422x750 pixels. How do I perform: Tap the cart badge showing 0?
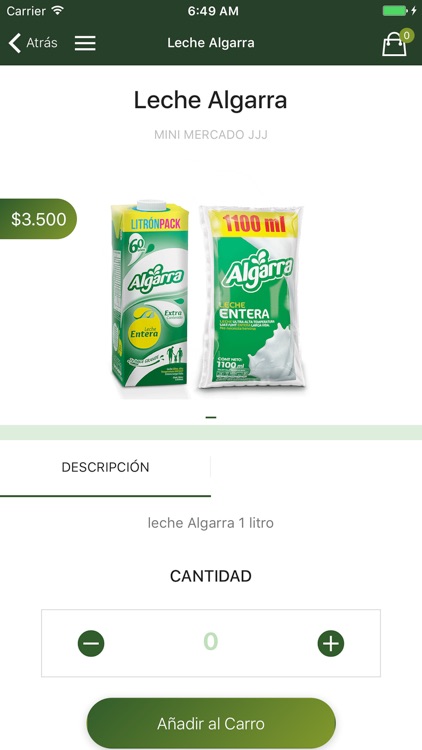coord(407,35)
